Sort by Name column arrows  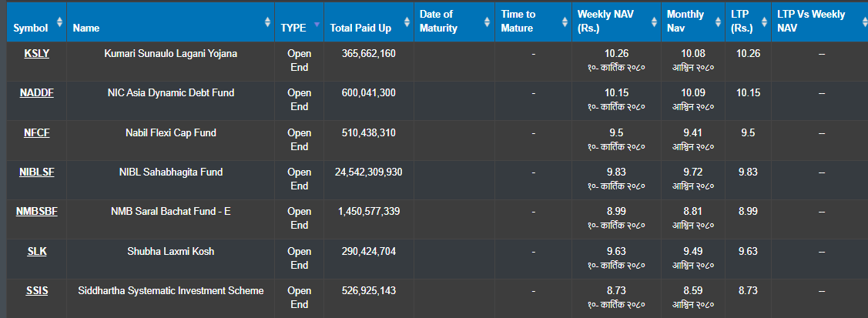267,22
